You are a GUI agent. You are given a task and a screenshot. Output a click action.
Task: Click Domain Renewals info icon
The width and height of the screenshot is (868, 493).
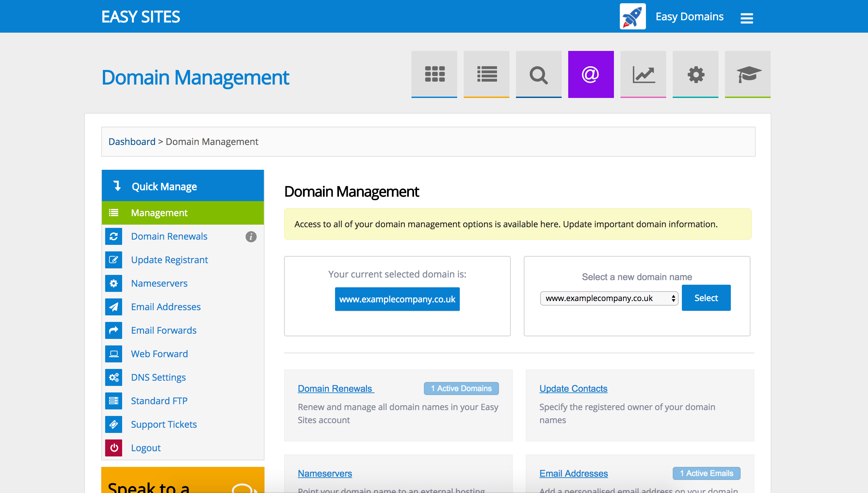(x=250, y=236)
